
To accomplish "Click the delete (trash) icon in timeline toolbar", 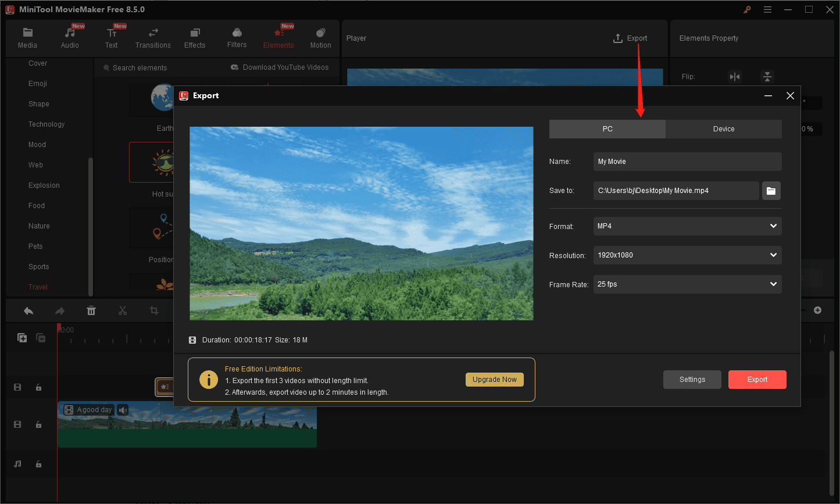I will (91, 310).
